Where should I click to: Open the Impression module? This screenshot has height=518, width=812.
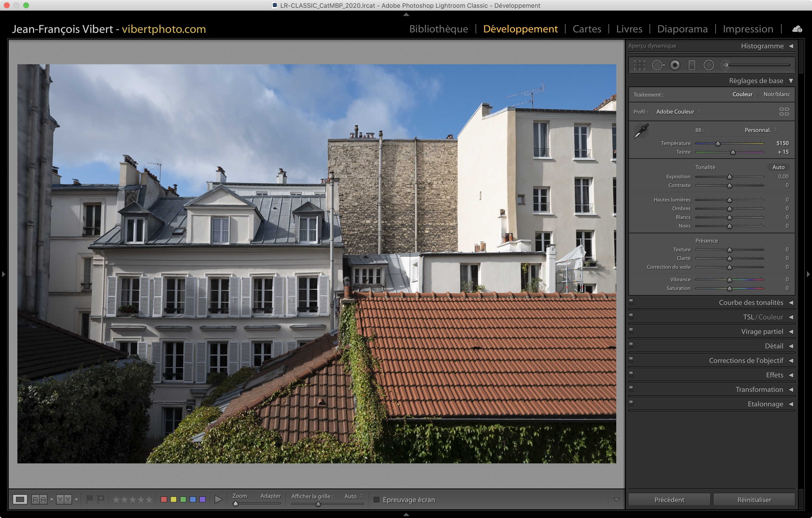747,29
